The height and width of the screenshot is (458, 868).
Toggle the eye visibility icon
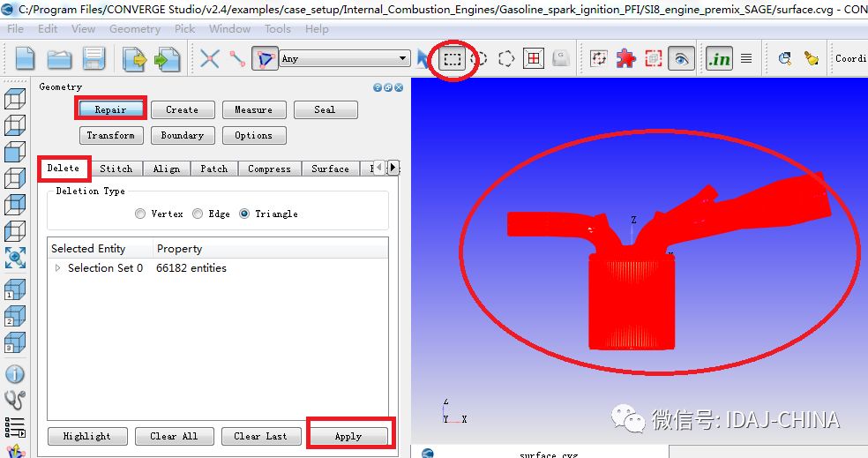pyautogui.click(x=681, y=58)
